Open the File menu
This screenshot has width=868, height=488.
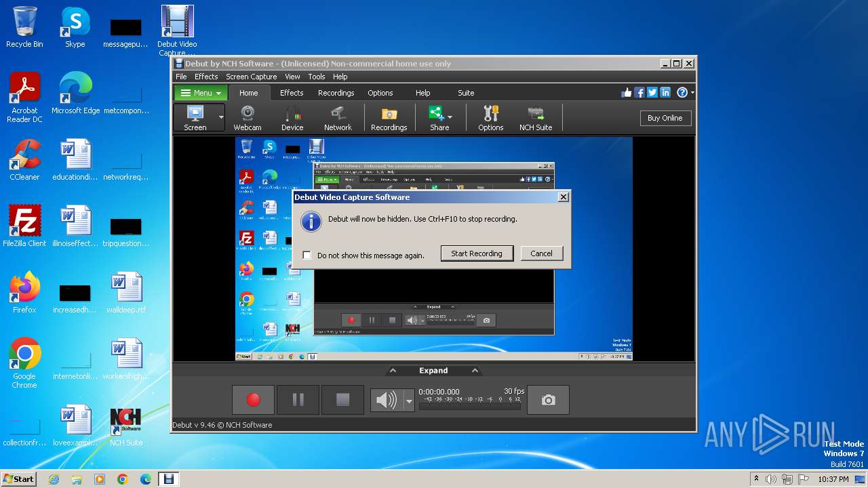click(x=181, y=77)
